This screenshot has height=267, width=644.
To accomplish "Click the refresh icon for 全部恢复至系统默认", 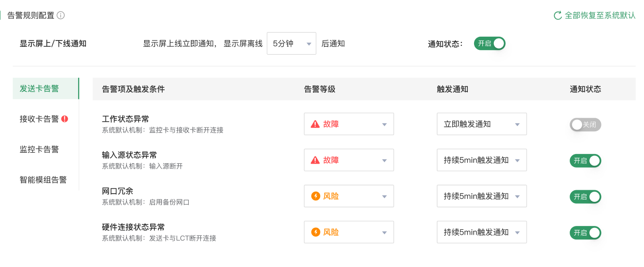I will (558, 15).
